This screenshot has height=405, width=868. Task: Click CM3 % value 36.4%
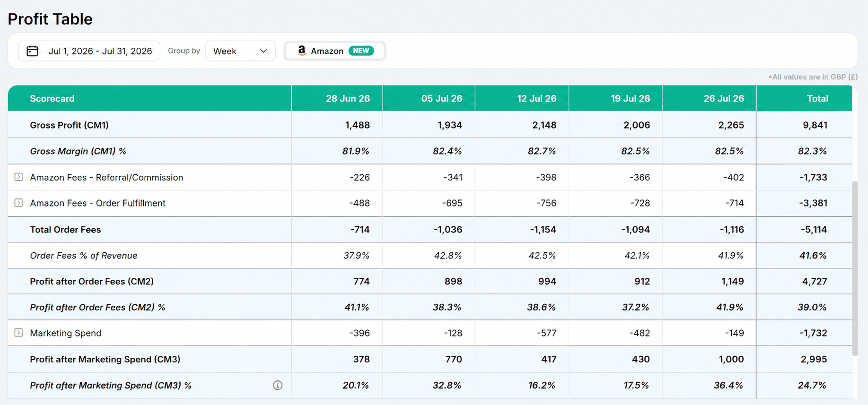click(728, 386)
